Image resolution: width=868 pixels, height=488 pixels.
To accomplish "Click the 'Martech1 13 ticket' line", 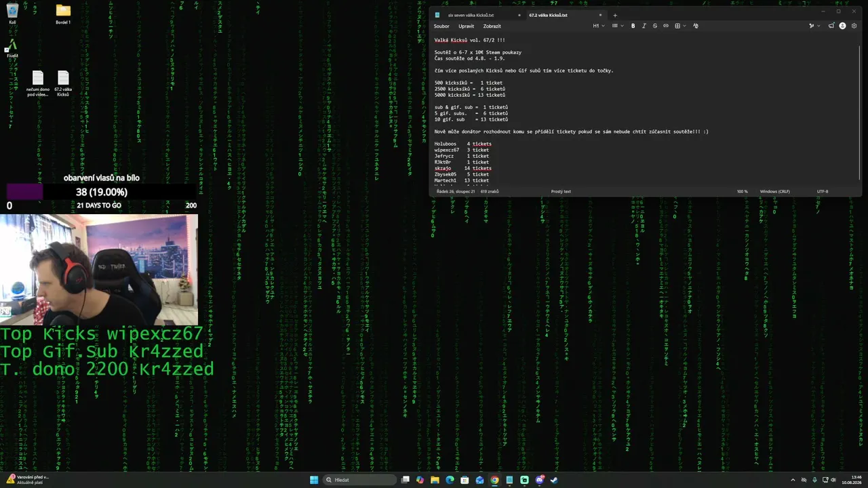I will pyautogui.click(x=461, y=180).
